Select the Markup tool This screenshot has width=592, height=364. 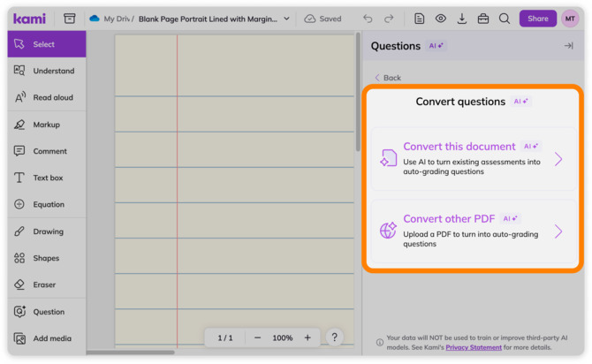tap(47, 125)
